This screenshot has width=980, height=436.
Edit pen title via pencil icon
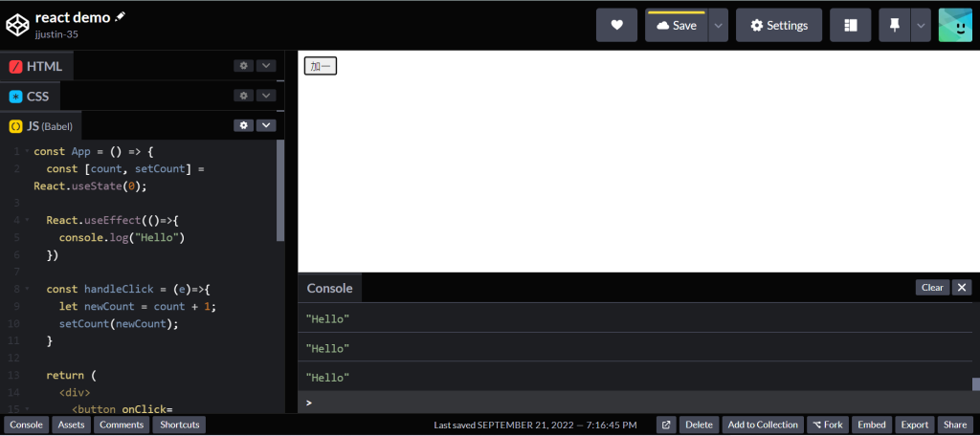[x=120, y=17]
